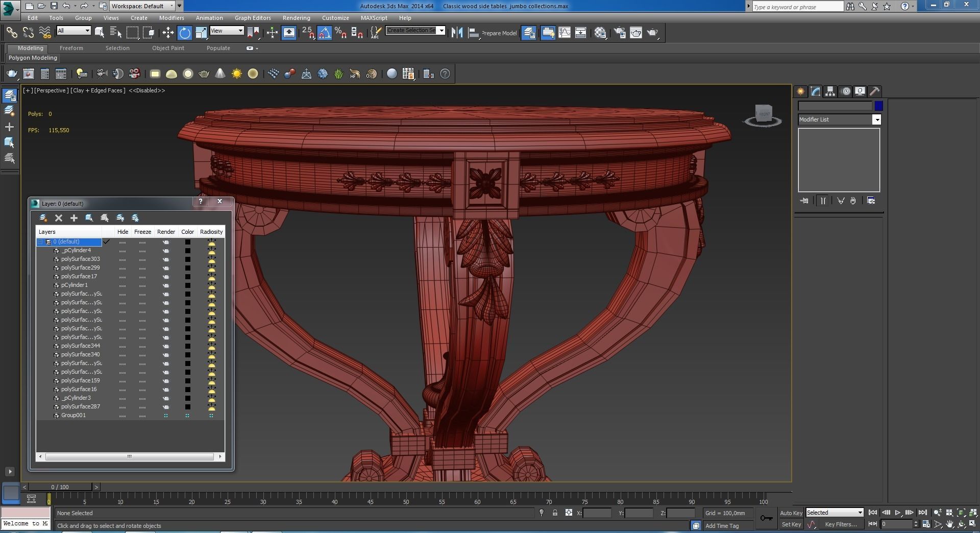
Task: Collapse the 0 (default) layer tree
Action: click(x=40, y=242)
